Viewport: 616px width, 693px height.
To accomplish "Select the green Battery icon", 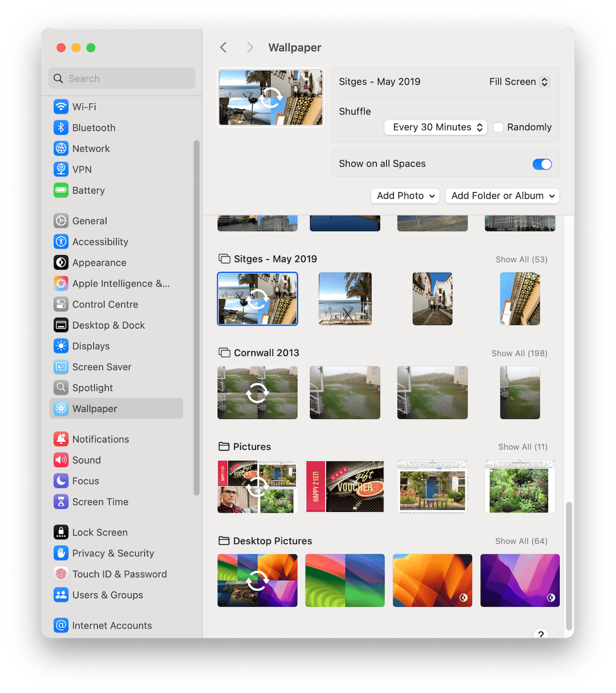I will (x=61, y=190).
